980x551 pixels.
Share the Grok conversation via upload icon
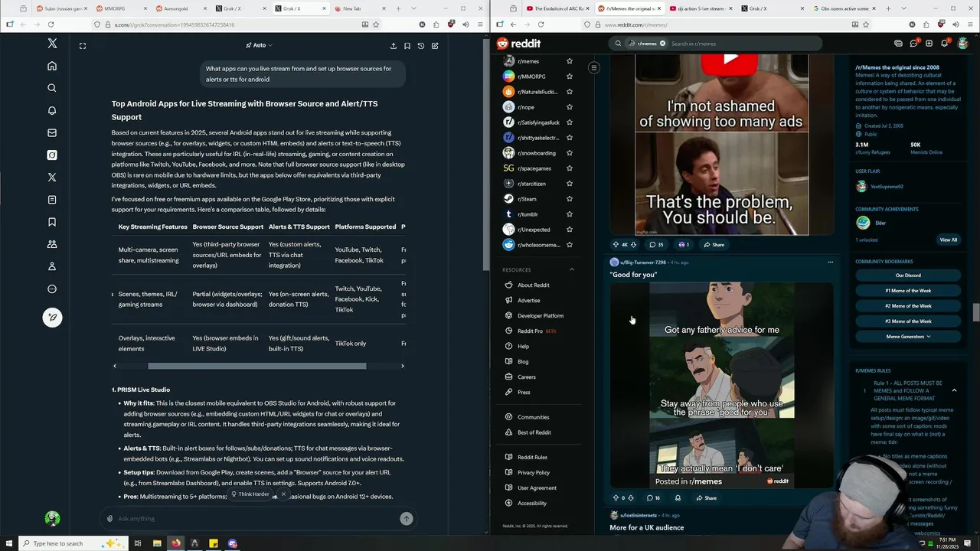coord(394,46)
